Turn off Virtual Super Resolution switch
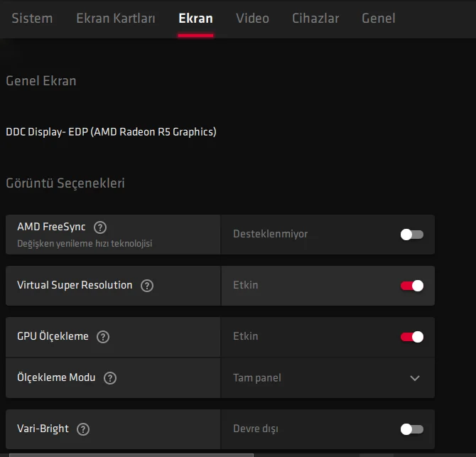The image size is (476, 457). click(x=411, y=286)
